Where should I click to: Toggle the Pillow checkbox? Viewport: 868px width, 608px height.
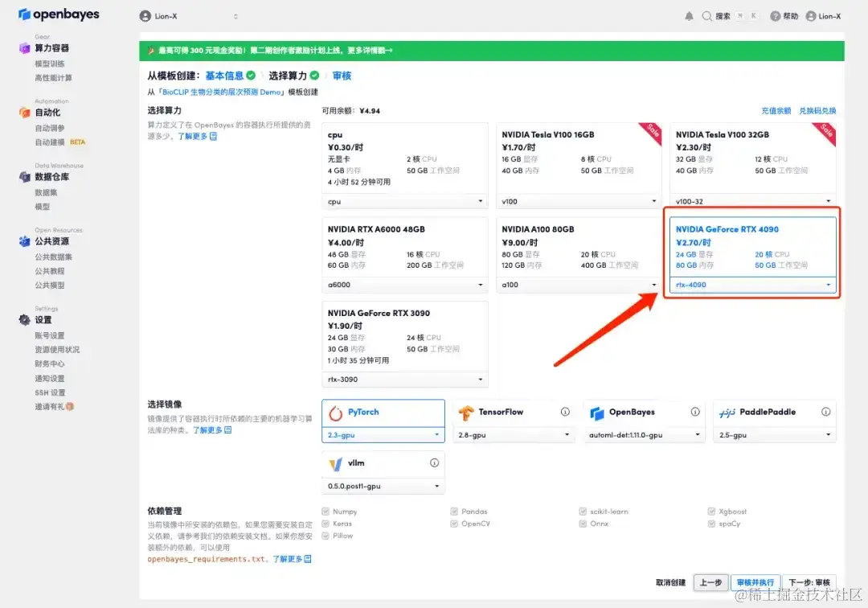pyautogui.click(x=325, y=536)
